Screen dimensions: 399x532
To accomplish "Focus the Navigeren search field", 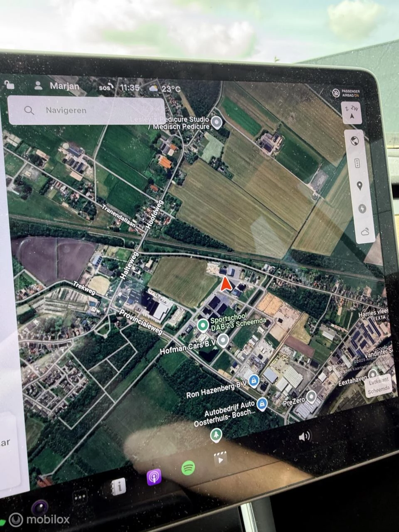I will pyautogui.click(x=86, y=110).
